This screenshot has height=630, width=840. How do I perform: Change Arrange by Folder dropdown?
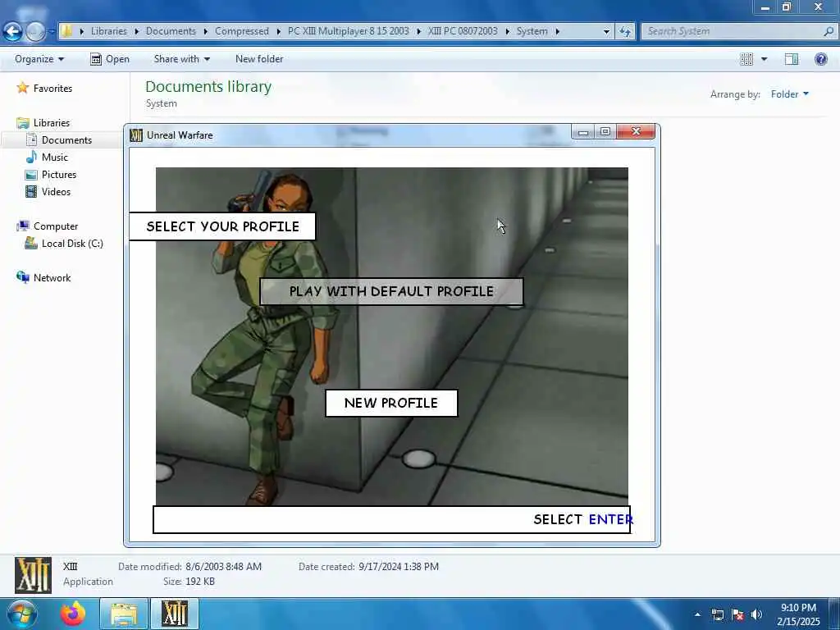tap(790, 94)
